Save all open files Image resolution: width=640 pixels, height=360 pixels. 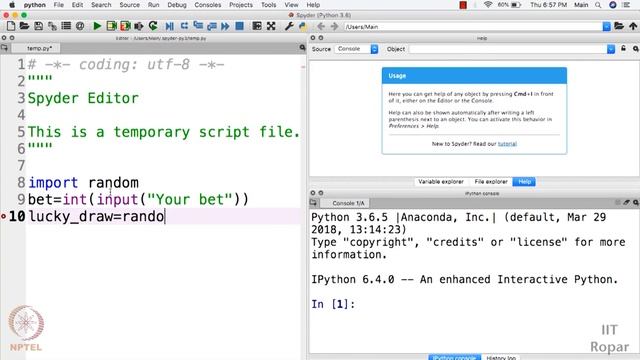point(52,27)
